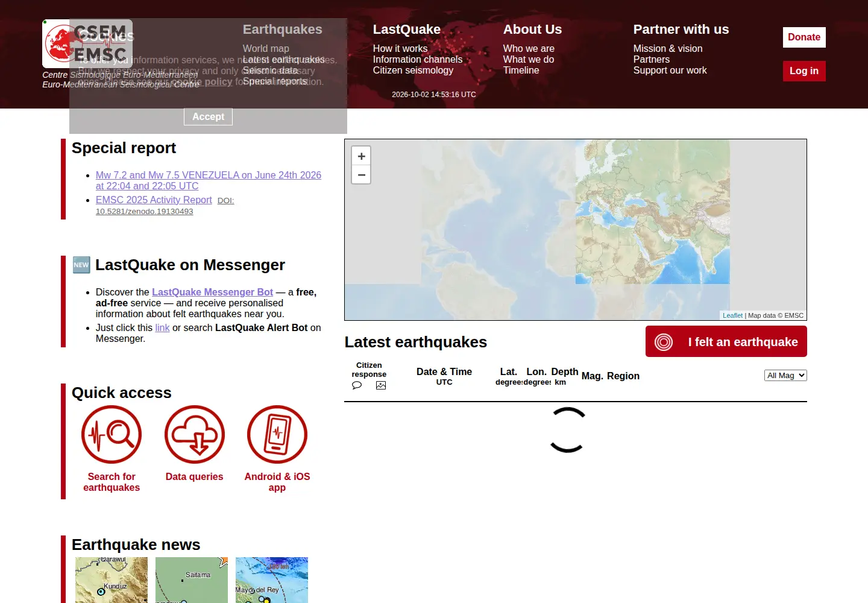Click the Leaflet attribution link on the map
Image resolution: width=868 pixels, height=603 pixels.
pos(732,315)
